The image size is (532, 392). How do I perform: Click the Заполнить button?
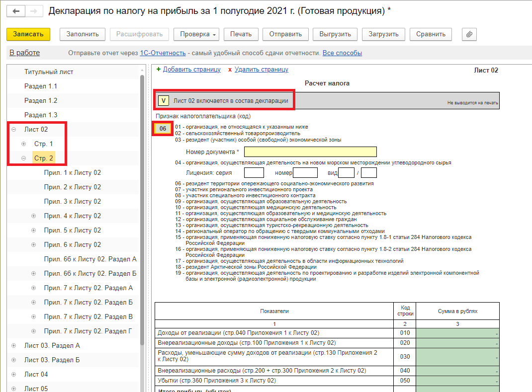83,34
